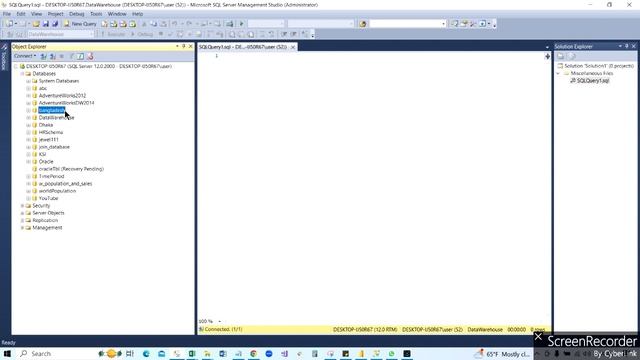Open the Window menu
Screen dimensions: 640x360
(x=117, y=14)
